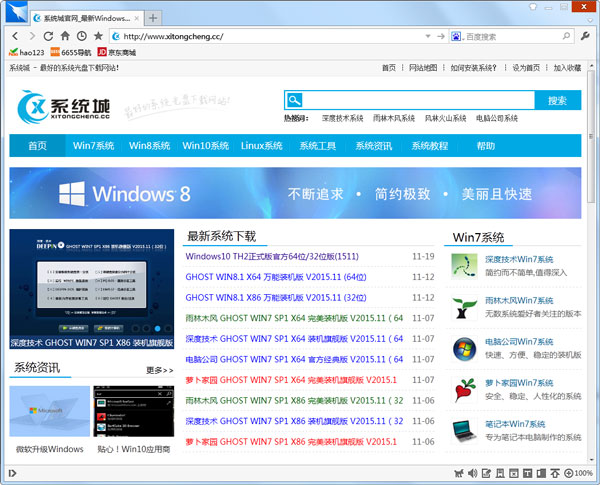Screen dimensions: 600x485
Task: Open the hao123 bookmark
Action: 27,52
